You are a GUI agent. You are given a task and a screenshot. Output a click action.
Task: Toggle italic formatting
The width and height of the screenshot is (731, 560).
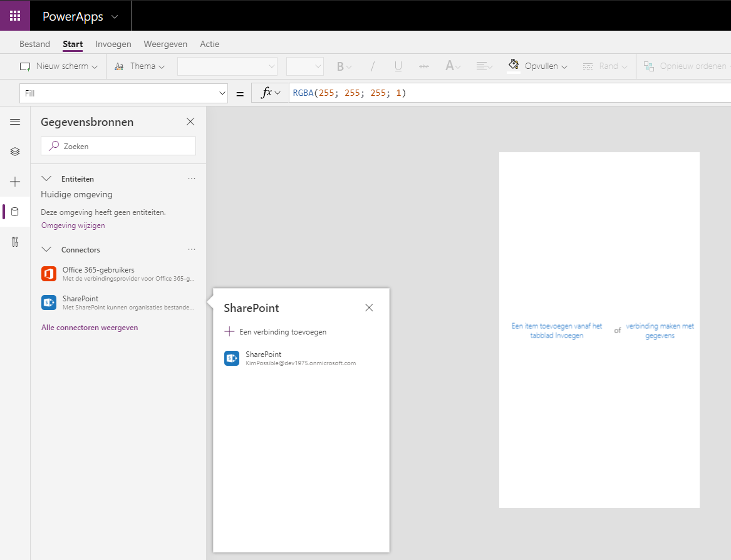pos(373,66)
